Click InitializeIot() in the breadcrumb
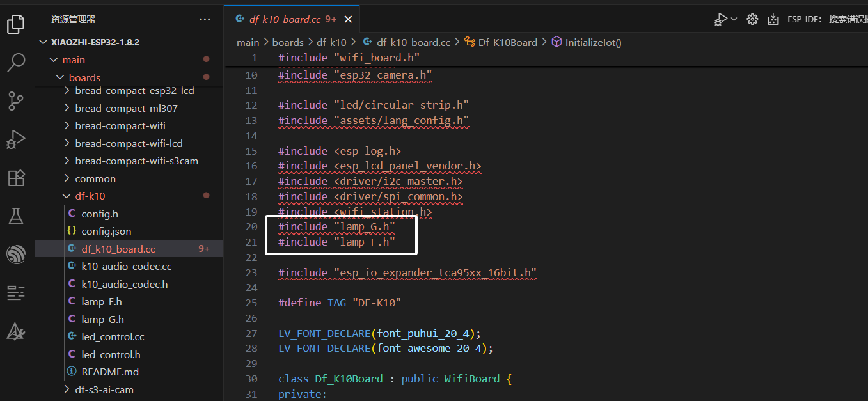This screenshot has height=401, width=868. click(x=593, y=42)
